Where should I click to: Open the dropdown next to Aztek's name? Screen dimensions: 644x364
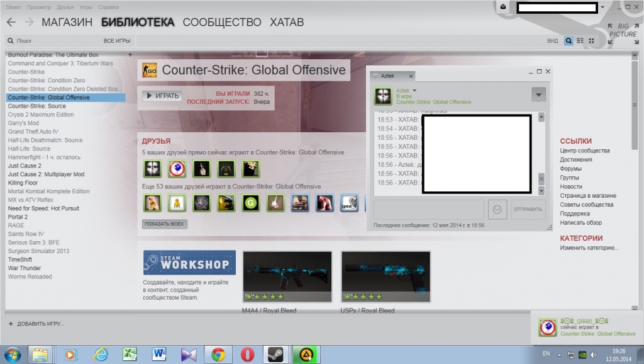point(414,91)
